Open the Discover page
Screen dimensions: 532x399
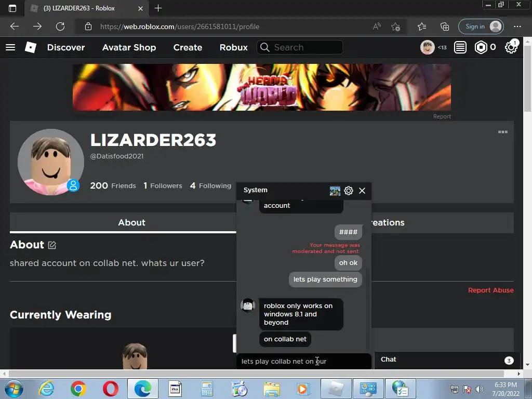66,47
